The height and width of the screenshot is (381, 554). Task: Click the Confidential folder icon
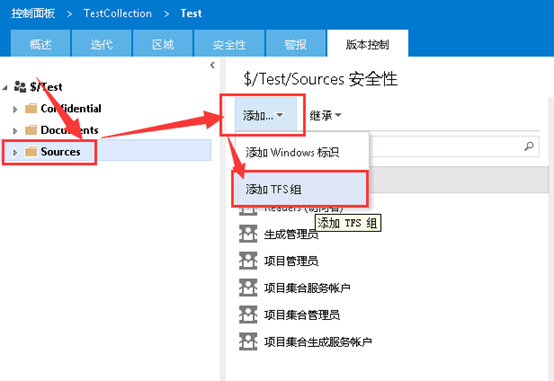[x=31, y=108]
